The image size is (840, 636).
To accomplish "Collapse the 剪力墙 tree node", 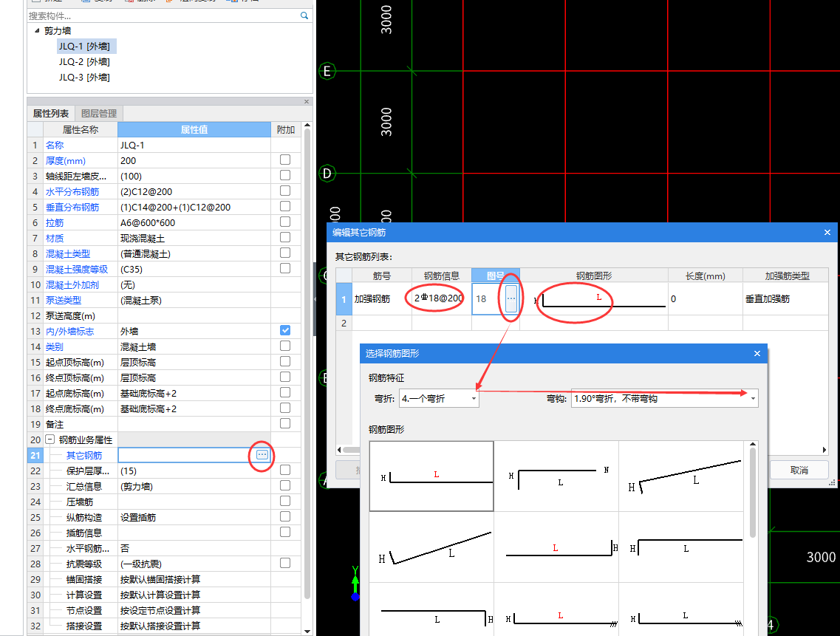I will (37, 30).
